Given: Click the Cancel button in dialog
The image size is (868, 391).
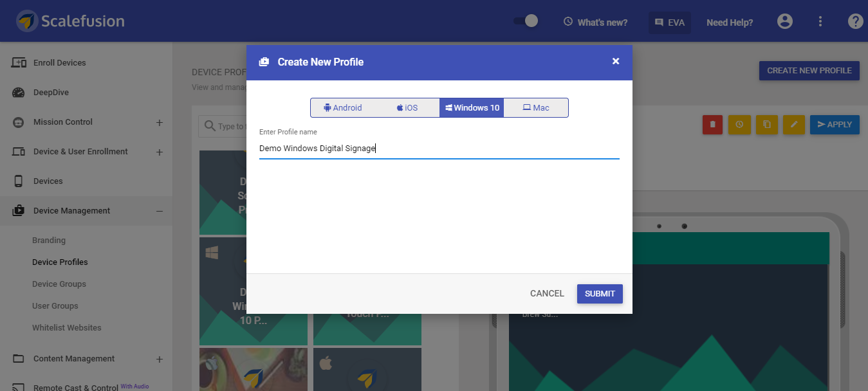Looking at the screenshot, I should pos(547,293).
